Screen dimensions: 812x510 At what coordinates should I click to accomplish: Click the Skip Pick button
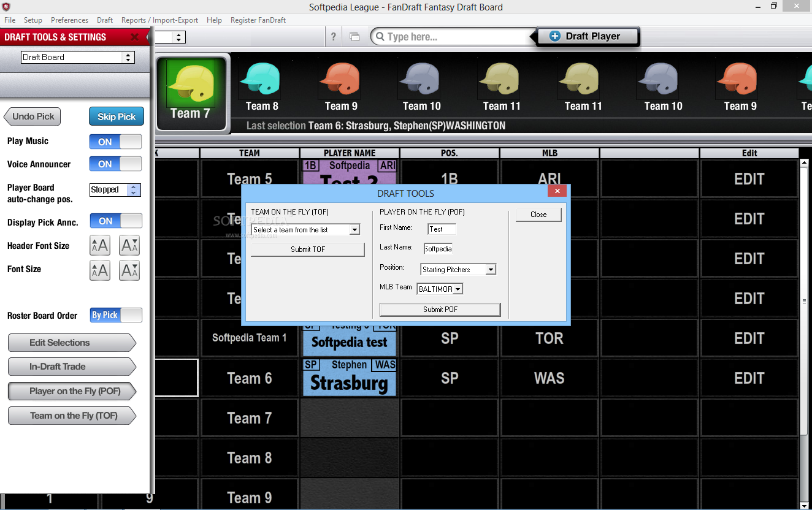tap(117, 116)
